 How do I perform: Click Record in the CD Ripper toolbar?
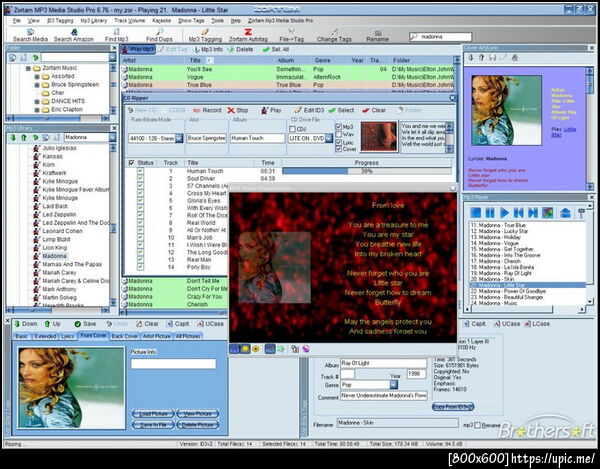point(207,110)
